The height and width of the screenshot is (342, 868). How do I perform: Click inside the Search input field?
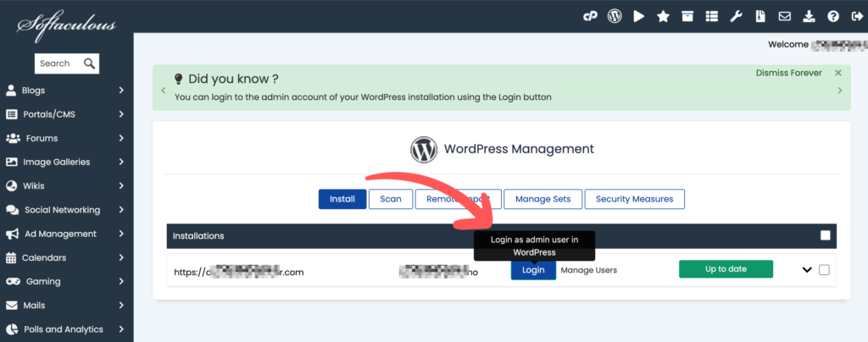[58, 63]
